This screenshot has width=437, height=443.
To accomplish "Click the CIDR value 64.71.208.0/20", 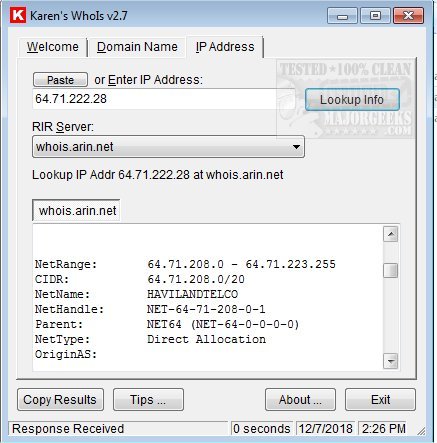I will pyautogui.click(x=196, y=279).
